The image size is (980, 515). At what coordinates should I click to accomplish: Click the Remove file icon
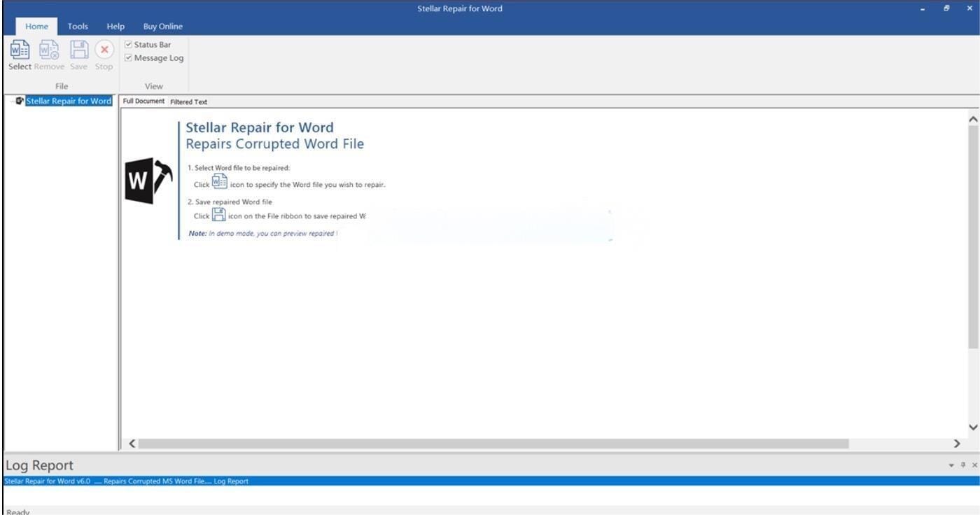pyautogui.click(x=49, y=50)
